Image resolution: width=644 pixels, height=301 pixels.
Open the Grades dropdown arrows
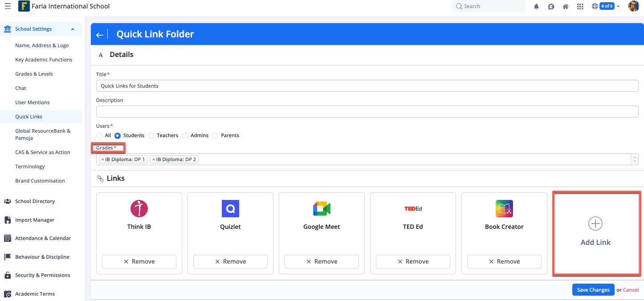click(635, 159)
